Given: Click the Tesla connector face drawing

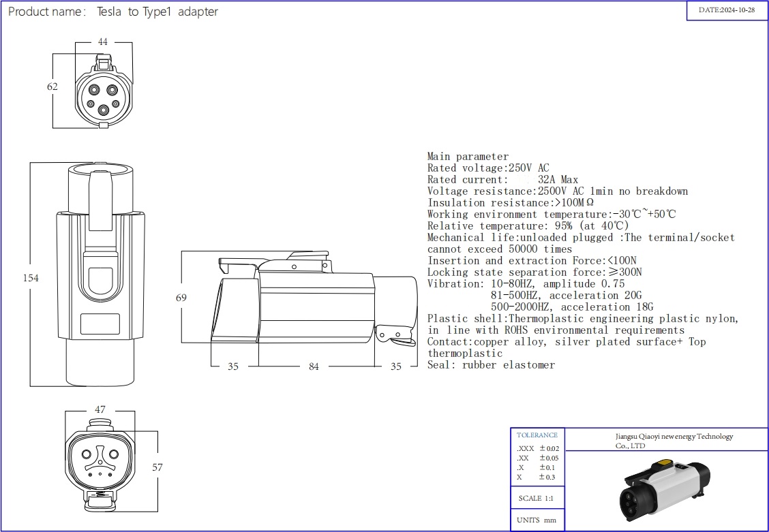Looking at the screenshot, I should point(100,460).
